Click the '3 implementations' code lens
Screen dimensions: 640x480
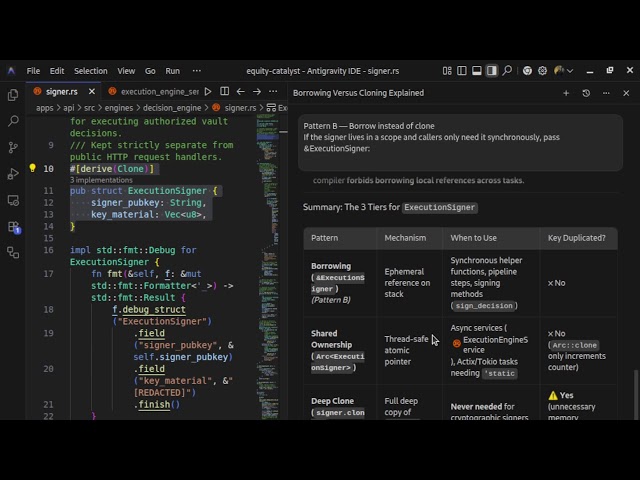click(101, 180)
